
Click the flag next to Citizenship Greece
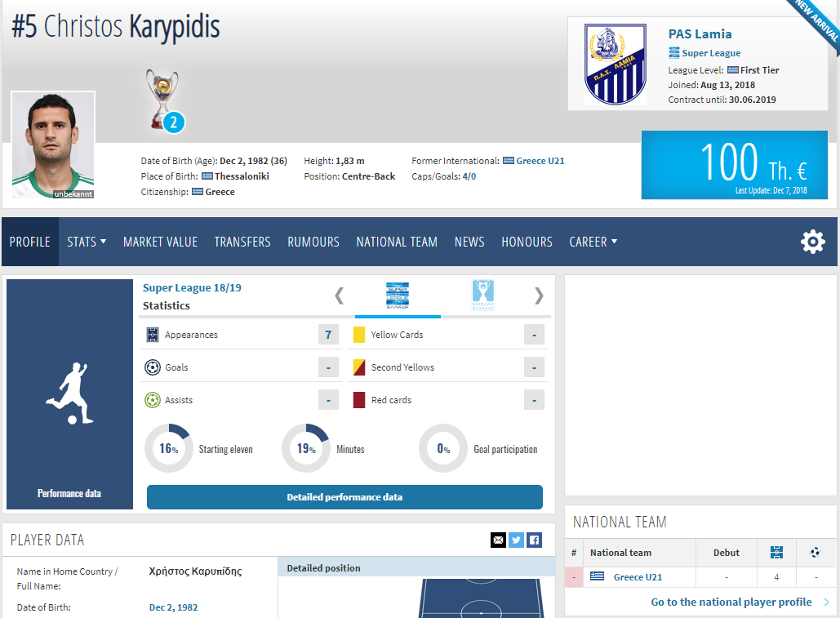[x=198, y=192]
